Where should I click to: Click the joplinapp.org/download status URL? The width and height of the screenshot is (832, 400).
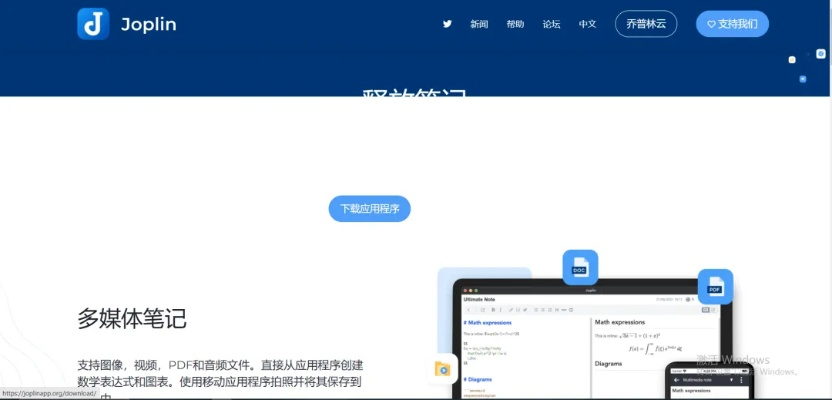50,394
